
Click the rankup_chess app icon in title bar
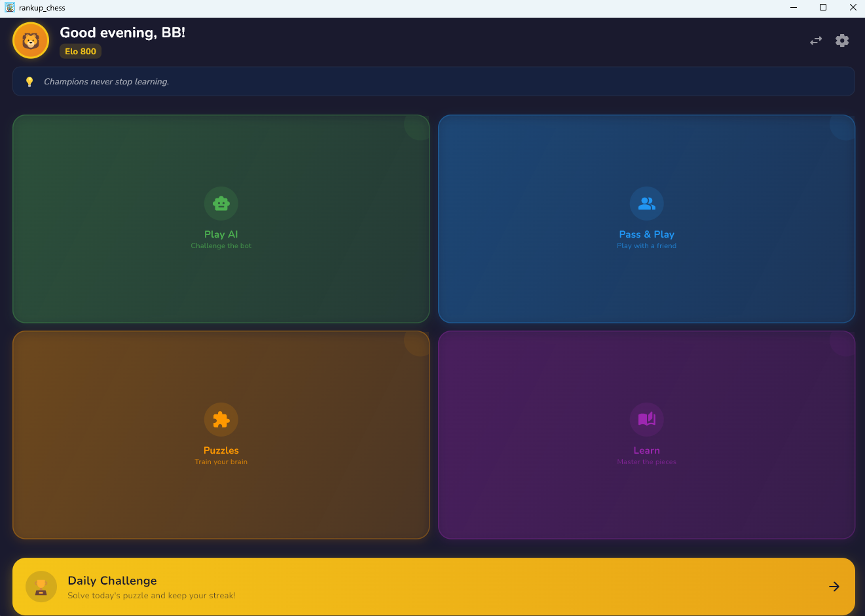point(10,8)
